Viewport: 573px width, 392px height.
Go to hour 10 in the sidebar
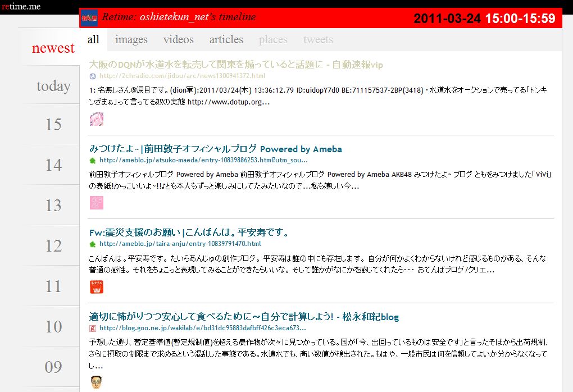53,327
